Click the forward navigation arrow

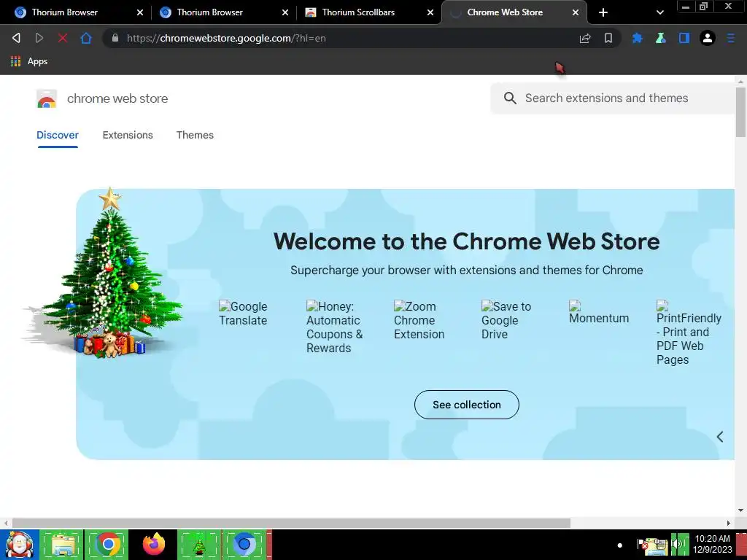[39, 38]
